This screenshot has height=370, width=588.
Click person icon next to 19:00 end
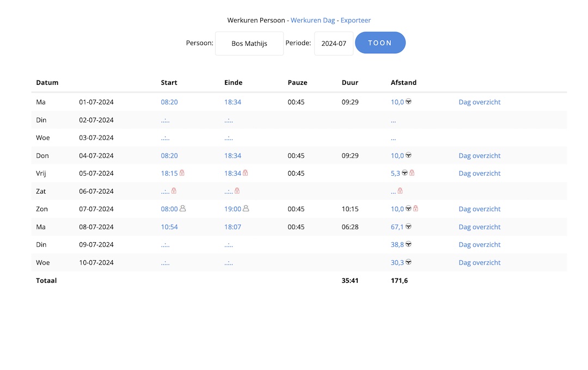tap(246, 208)
